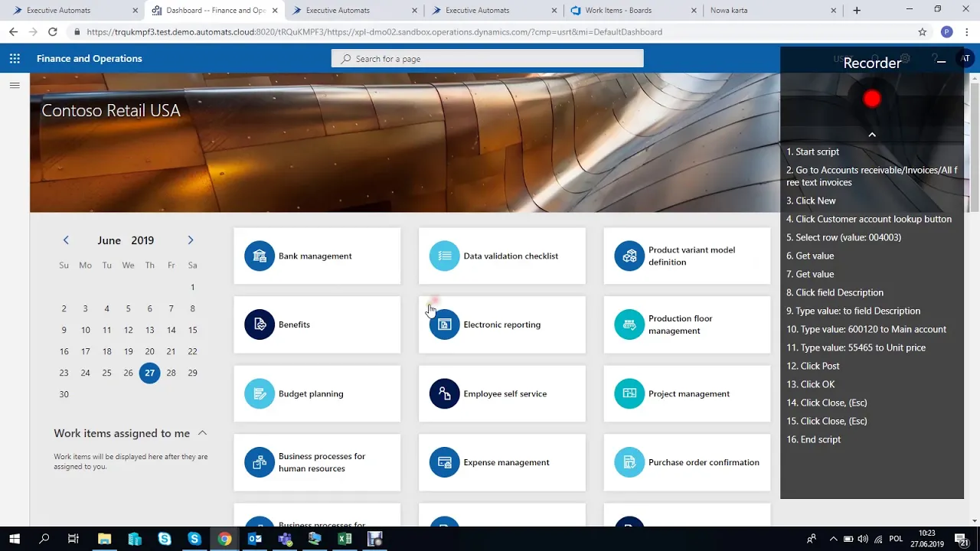Collapse the Recorder steps with the chevron

(x=872, y=134)
